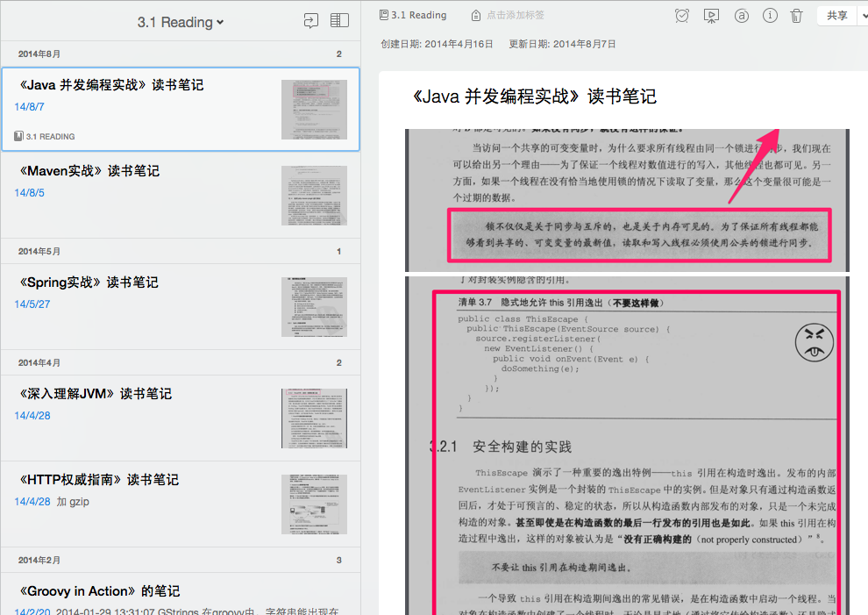
Task: Select the 《Java 并发编程实战》读书笔记 note
Action: pyautogui.click(x=181, y=109)
